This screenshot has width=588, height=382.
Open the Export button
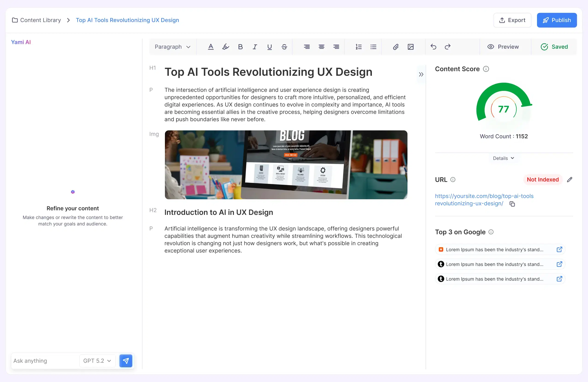(512, 20)
